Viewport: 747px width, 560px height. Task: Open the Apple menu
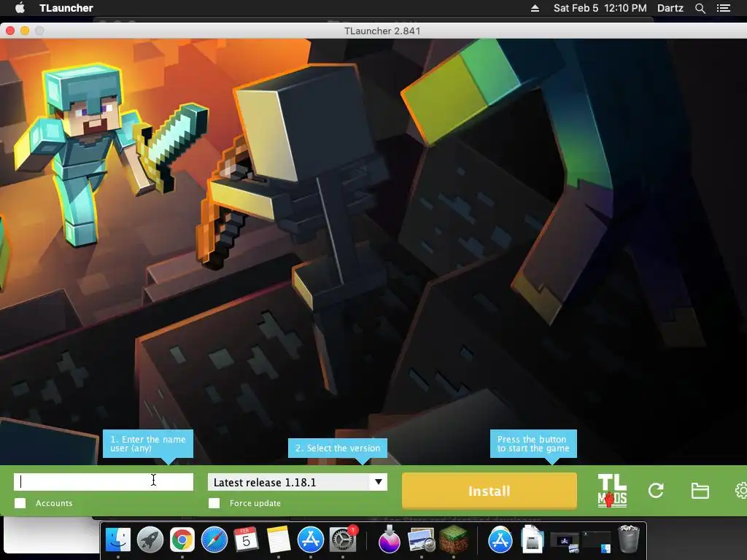(x=20, y=7)
